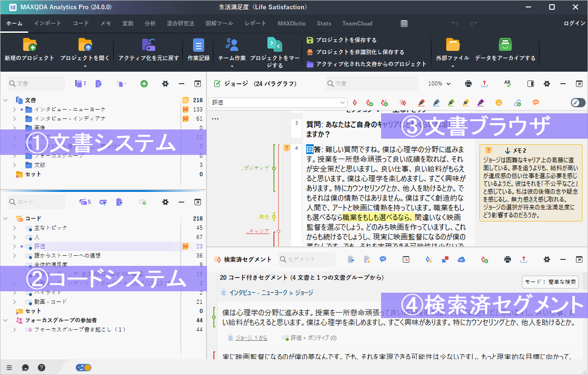Export the document from the document browser toolbar
Viewport: 588px width, 375px height.
point(485,84)
